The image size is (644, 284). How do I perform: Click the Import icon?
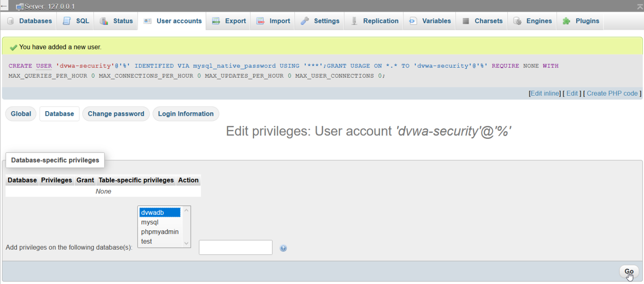pos(260,21)
